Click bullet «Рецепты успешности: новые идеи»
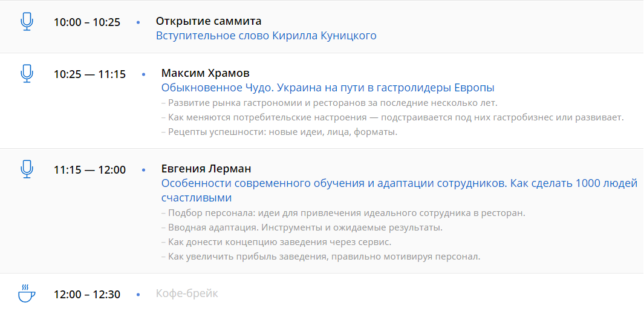Viewport: 644px width, 314px height. coord(279,132)
